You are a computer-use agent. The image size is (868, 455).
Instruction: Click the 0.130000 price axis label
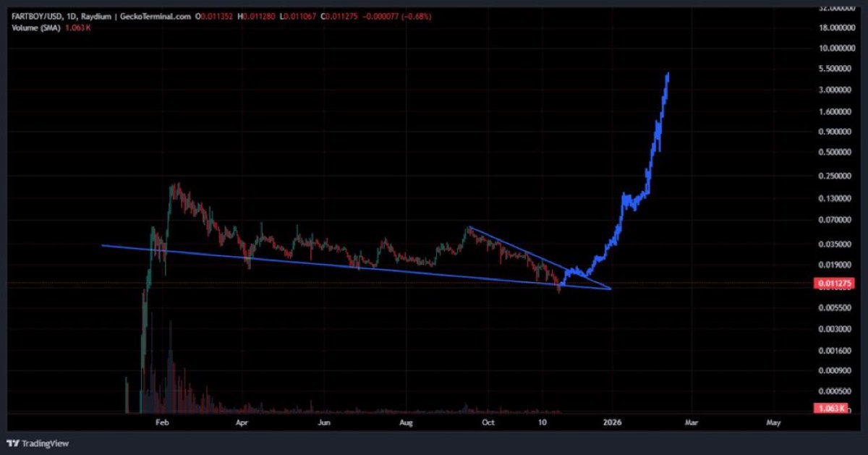click(835, 198)
